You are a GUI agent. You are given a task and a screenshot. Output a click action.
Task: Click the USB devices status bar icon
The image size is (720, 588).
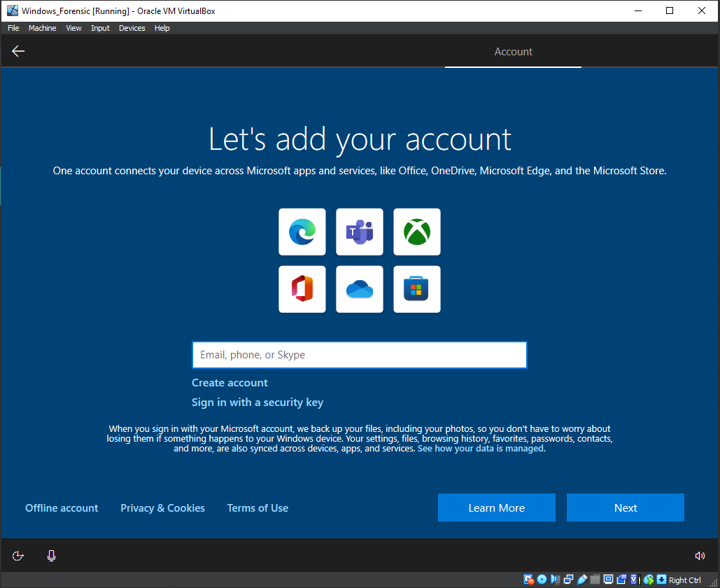pos(582,580)
